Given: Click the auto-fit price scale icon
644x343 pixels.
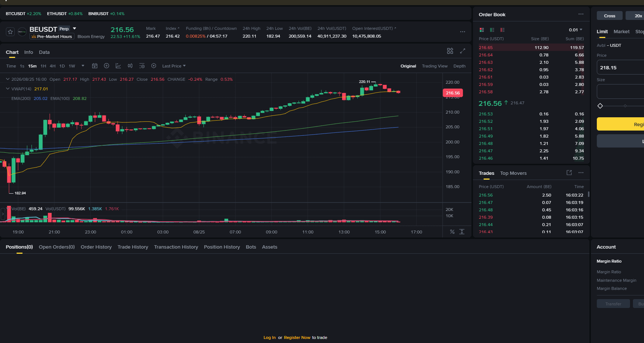Looking at the screenshot, I should point(462,232).
